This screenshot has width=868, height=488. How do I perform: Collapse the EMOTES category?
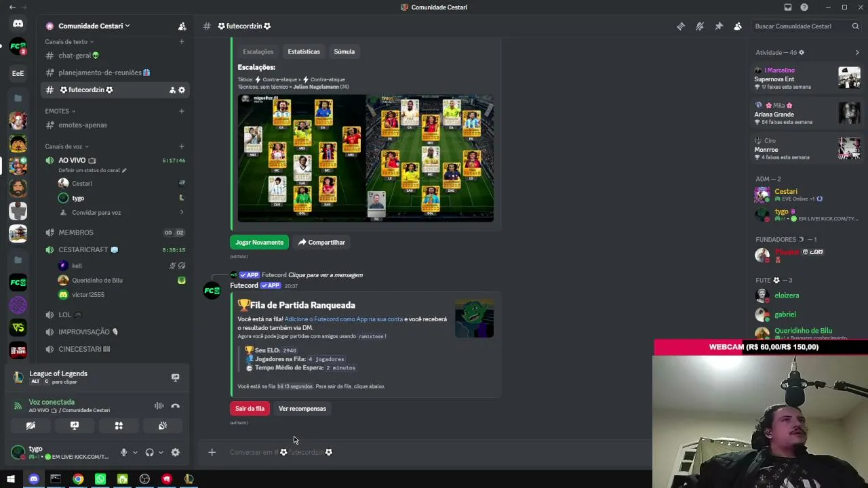pyautogui.click(x=60, y=111)
